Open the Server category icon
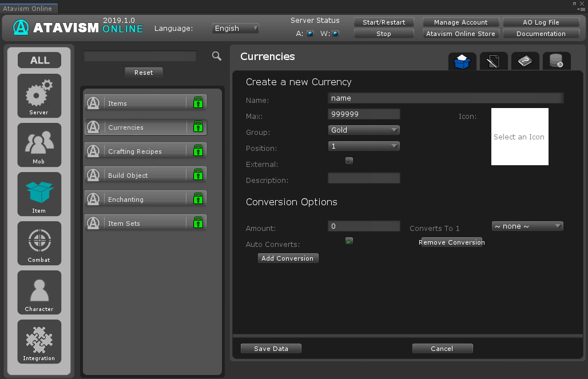Image resolution: width=588 pixels, height=379 pixels. (39, 95)
